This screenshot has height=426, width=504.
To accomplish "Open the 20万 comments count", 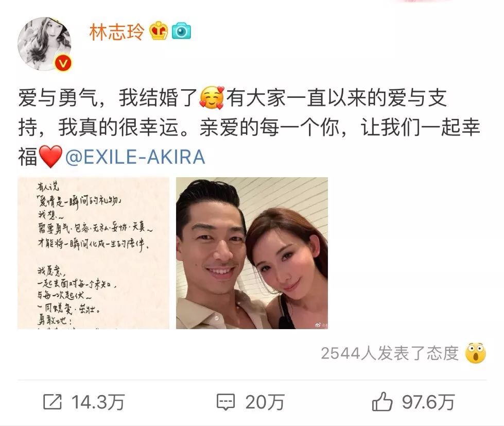I will (265, 402).
